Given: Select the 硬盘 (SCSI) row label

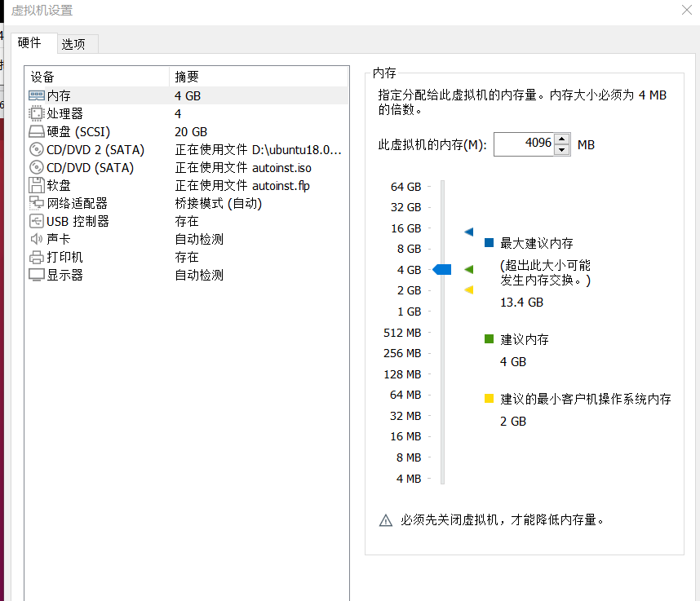Looking at the screenshot, I should coord(78,131).
